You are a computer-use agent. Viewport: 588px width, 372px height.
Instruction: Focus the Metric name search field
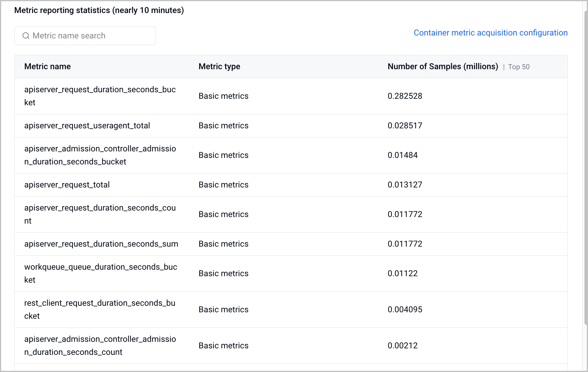click(85, 36)
